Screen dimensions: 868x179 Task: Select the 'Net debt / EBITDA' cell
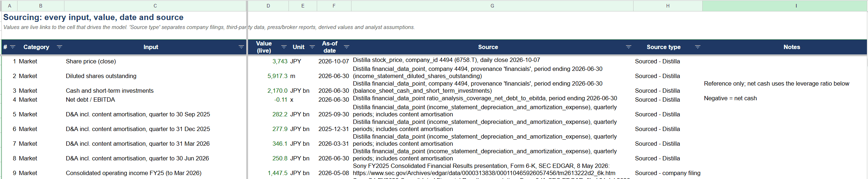(x=155, y=100)
